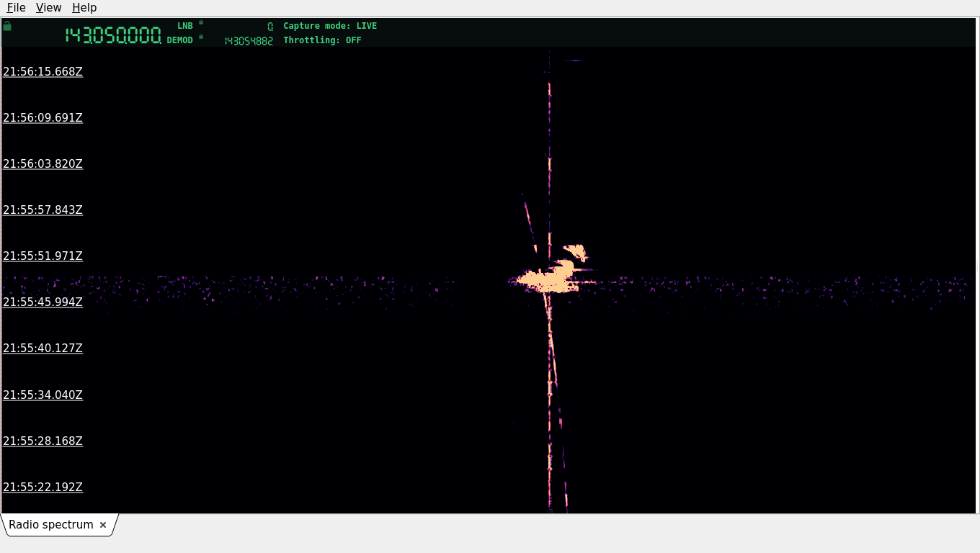
Task: Select timestamp 21:55:57.843Z
Action: (43, 210)
